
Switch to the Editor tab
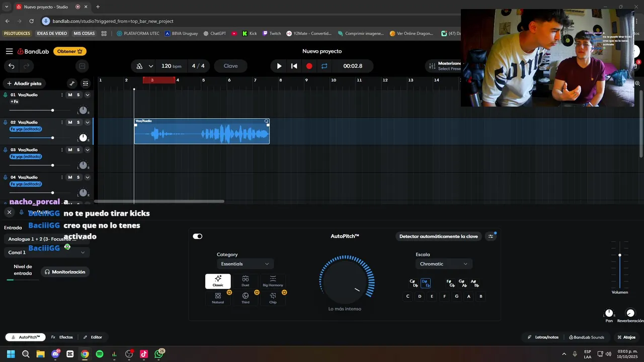[93, 337]
